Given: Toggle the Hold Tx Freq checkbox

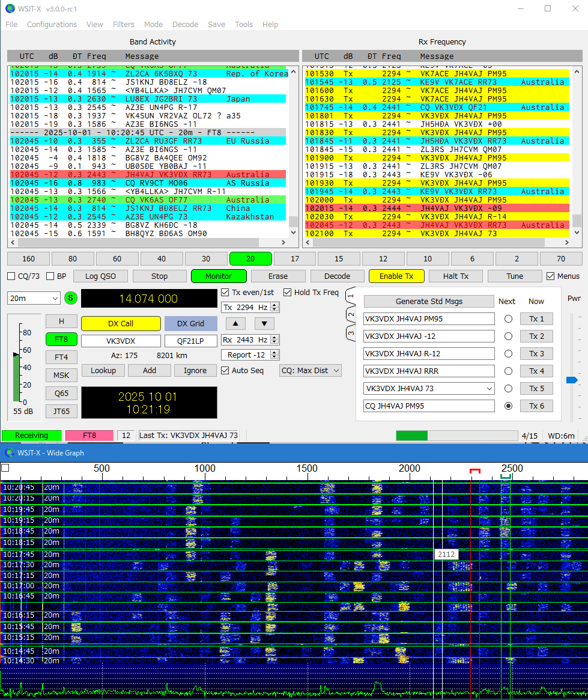Looking at the screenshot, I should tap(288, 293).
